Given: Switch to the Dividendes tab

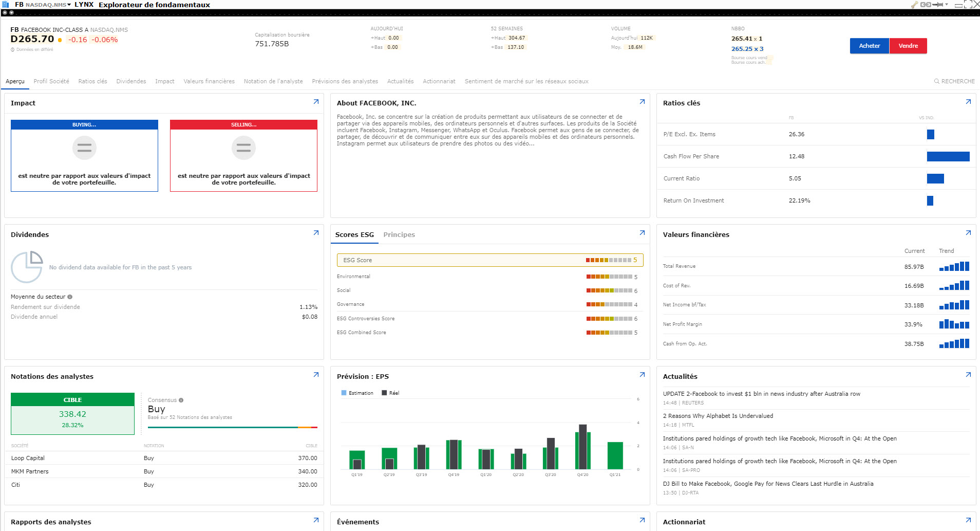Looking at the screenshot, I should 131,81.
